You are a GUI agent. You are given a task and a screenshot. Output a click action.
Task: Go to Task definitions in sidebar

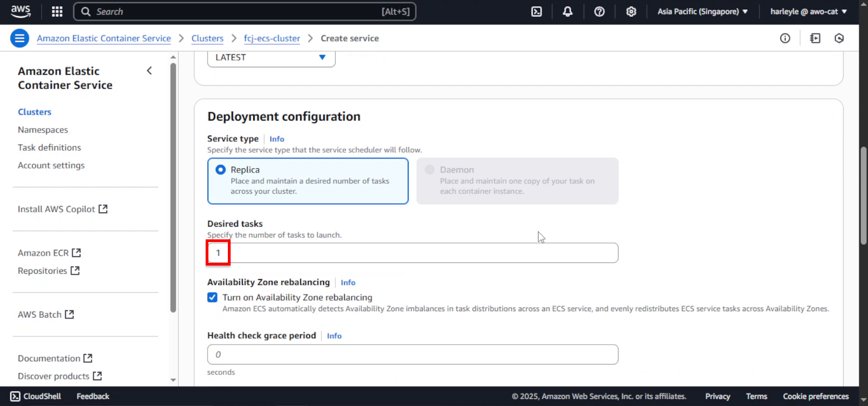pos(49,148)
